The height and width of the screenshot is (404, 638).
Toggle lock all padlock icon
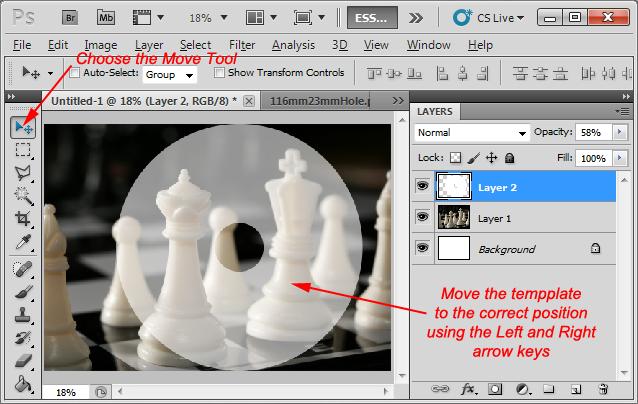pyautogui.click(x=509, y=158)
